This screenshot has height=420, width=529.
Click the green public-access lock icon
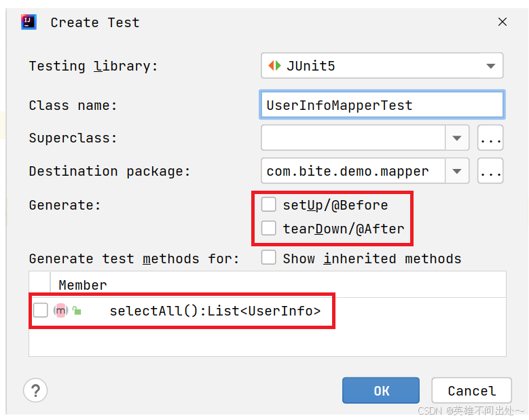pos(77,311)
